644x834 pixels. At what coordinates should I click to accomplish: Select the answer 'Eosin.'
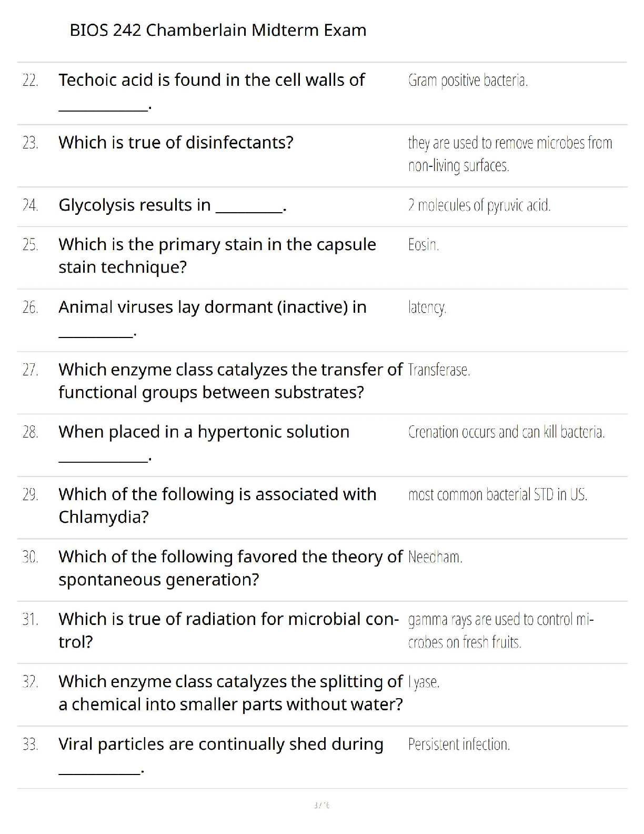click(423, 245)
